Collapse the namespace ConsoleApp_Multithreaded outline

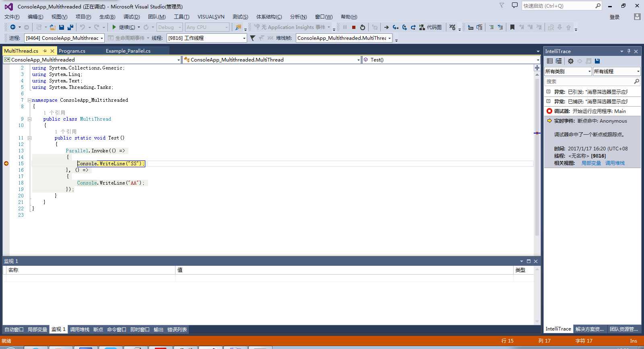tap(29, 100)
